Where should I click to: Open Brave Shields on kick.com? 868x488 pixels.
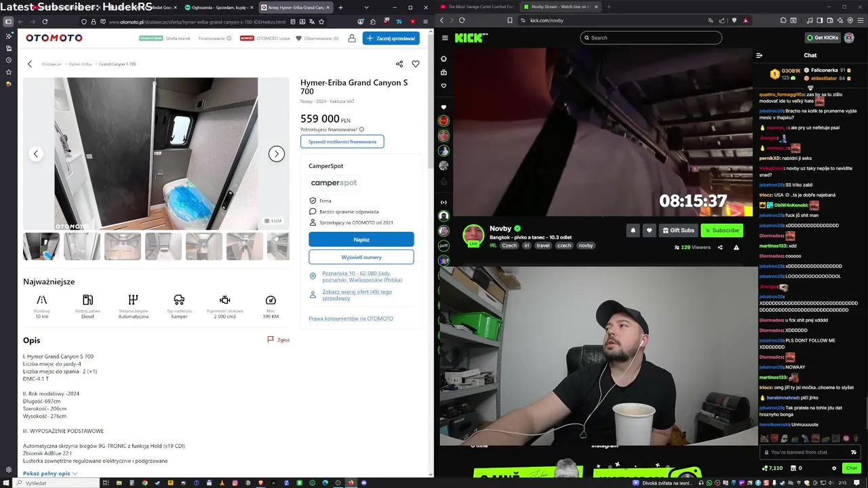[x=734, y=20]
